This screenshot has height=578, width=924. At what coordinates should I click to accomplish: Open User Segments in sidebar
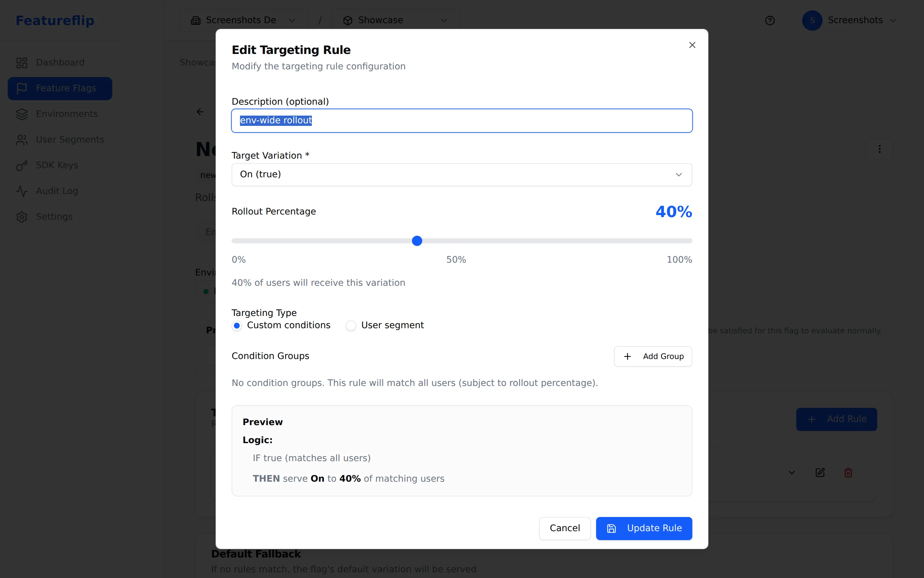pos(60,140)
